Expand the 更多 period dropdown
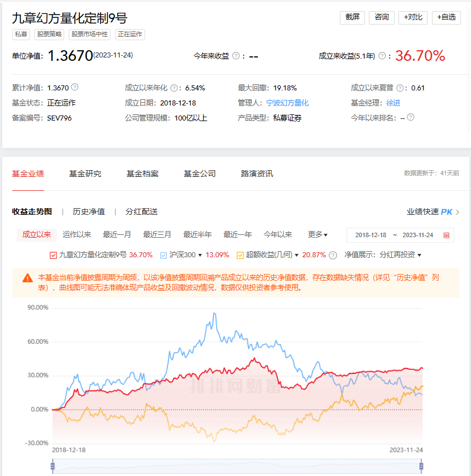 point(318,235)
